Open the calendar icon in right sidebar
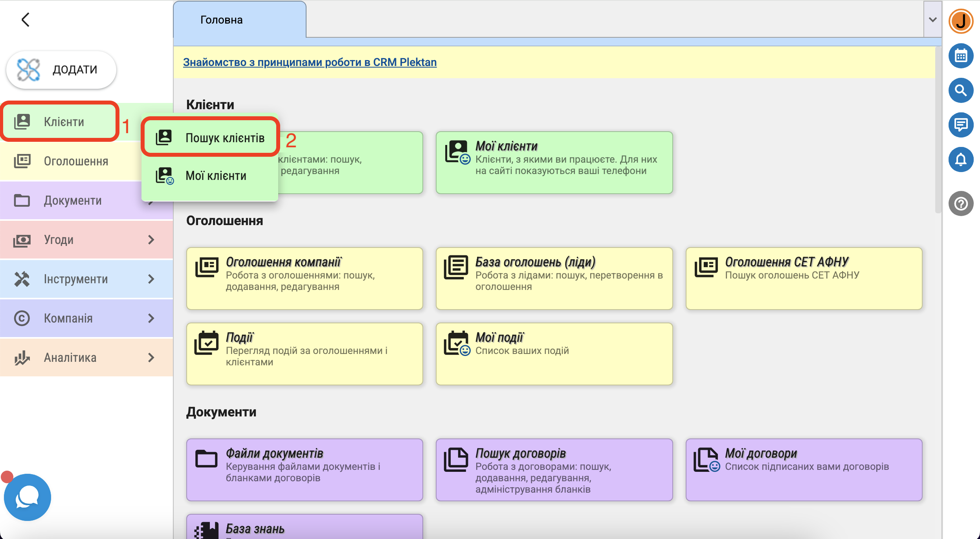Screen dimensions: 980x539 [961, 56]
